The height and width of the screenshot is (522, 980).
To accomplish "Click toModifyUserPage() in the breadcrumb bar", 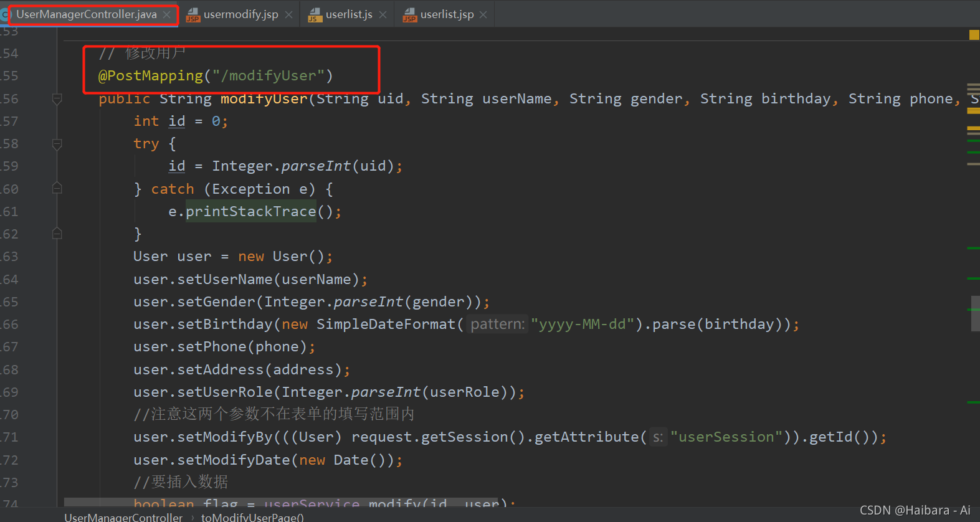I will pos(252,517).
